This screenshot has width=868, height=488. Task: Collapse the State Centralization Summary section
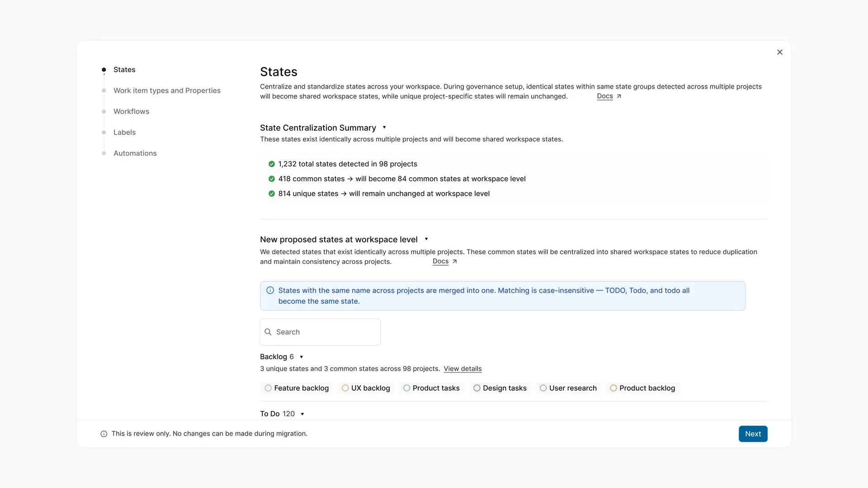point(384,128)
